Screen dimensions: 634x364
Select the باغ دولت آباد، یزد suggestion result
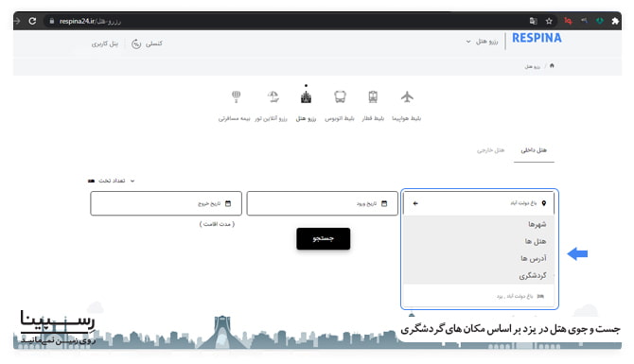(x=479, y=296)
